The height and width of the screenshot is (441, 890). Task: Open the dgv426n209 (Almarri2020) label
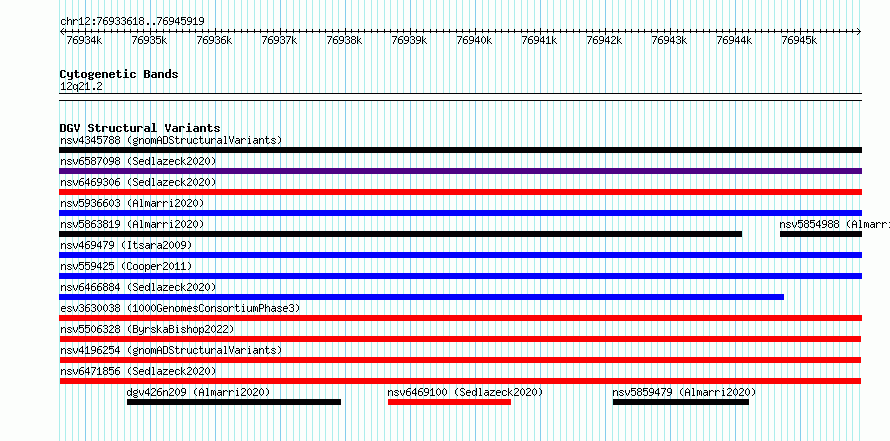(x=198, y=392)
